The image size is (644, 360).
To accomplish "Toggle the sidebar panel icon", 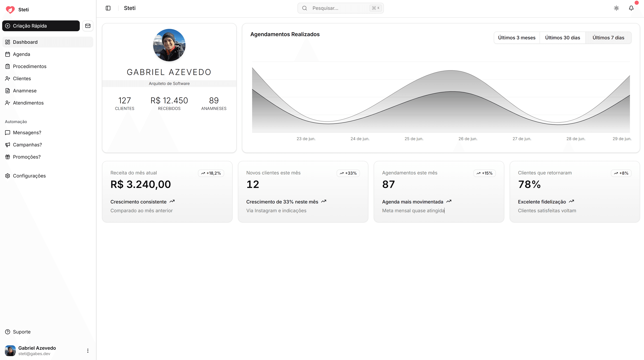I will click(108, 8).
